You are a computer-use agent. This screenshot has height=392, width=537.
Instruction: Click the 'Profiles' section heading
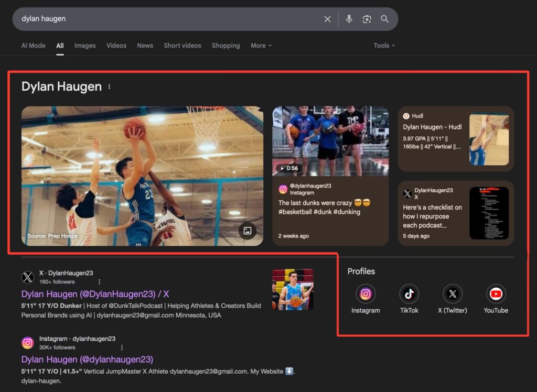coord(361,271)
